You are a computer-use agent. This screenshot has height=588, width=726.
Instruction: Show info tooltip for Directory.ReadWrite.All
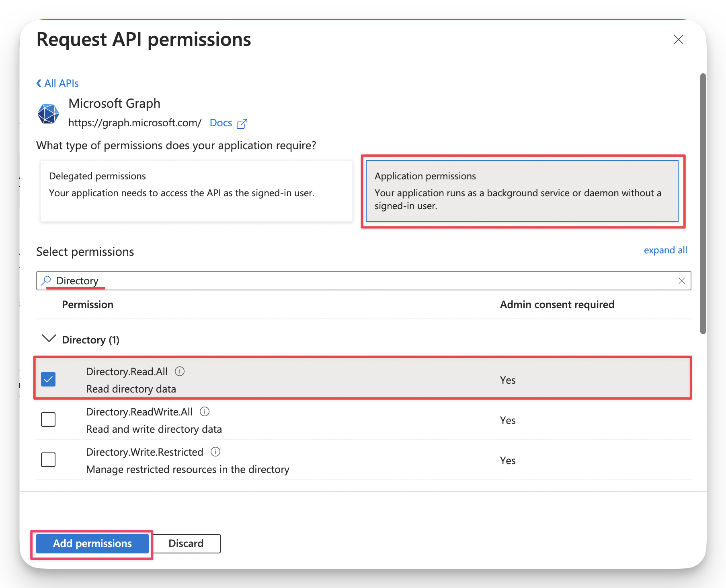205,411
